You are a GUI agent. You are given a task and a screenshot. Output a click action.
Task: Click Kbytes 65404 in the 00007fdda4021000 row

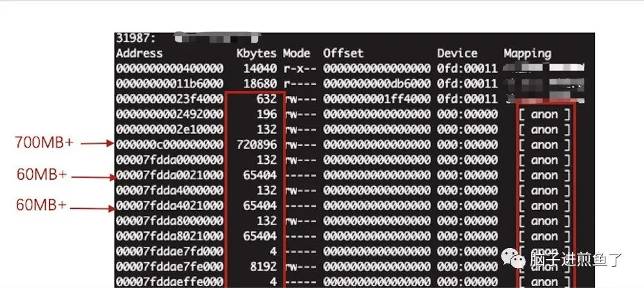[x=260, y=206]
